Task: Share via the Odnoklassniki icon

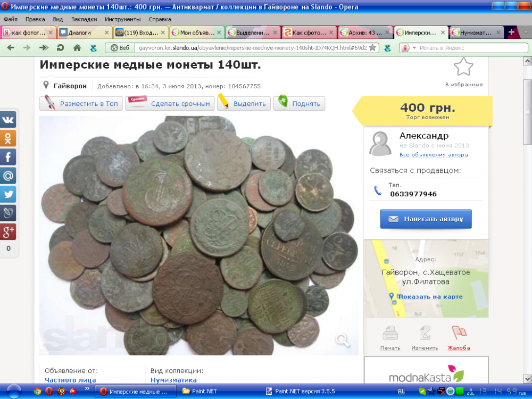Action: click(8, 138)
